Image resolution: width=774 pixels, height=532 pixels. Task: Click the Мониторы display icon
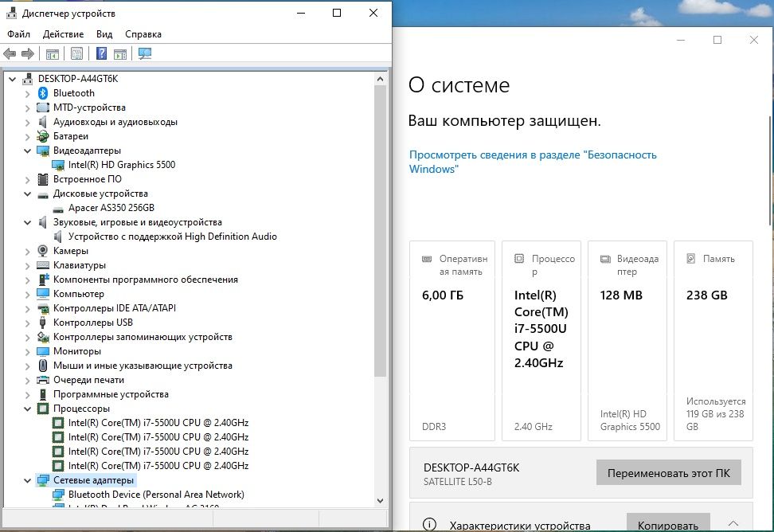point(43,351)
